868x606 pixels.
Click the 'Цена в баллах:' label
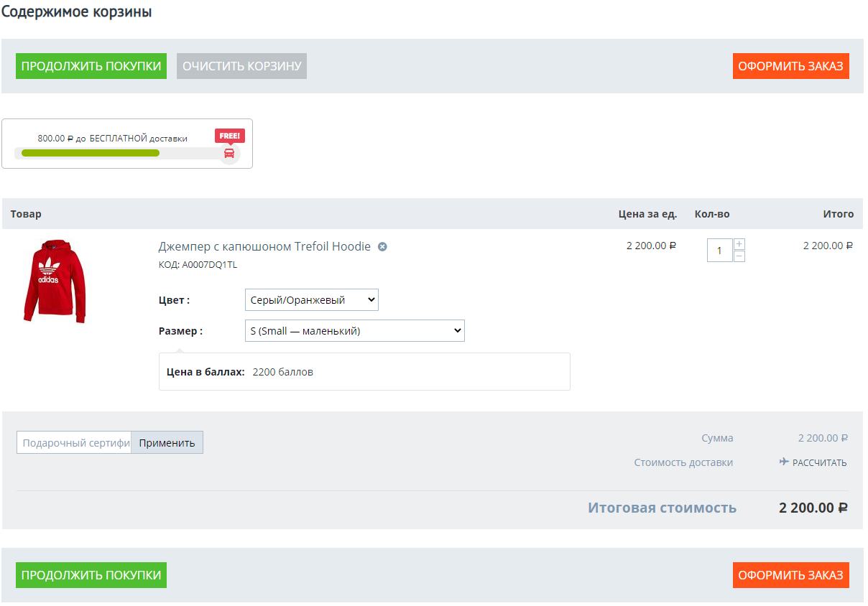(x=206, y=372)
